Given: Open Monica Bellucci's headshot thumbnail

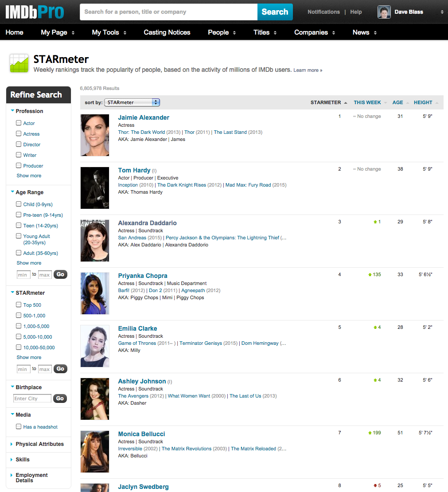Looking at the screenshot, I should (x=95, y=451).
